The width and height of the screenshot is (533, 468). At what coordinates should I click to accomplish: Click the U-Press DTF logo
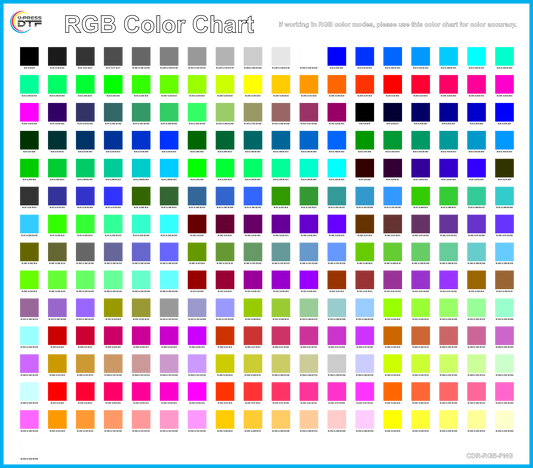click(x=26, y=22)
